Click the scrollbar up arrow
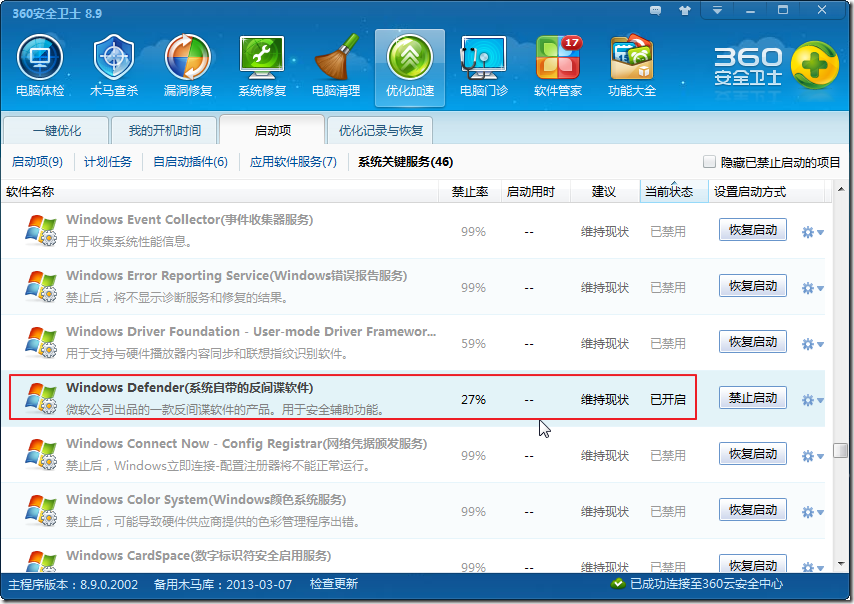854x604 pixels. pos(840,190)
